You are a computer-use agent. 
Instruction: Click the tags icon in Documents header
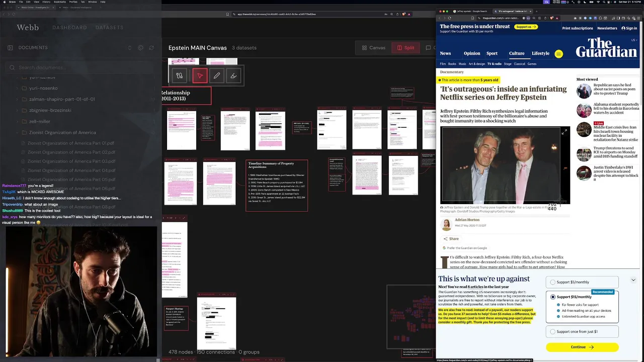point(140,48)
